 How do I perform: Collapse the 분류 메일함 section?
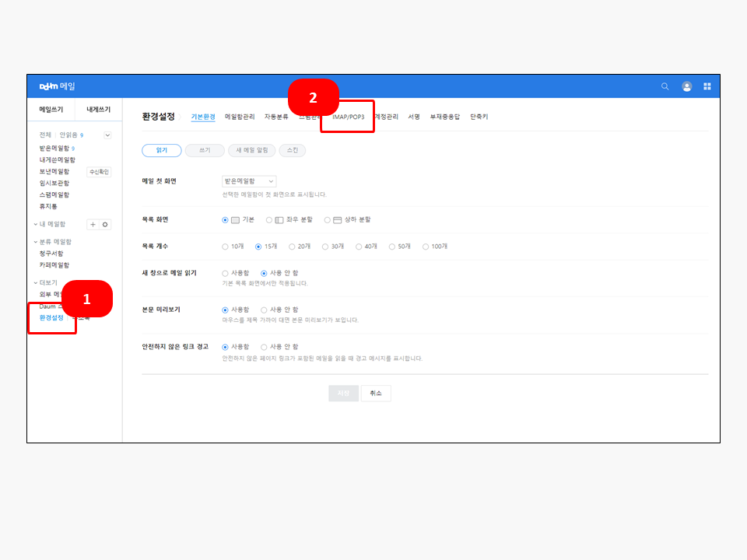35,242
